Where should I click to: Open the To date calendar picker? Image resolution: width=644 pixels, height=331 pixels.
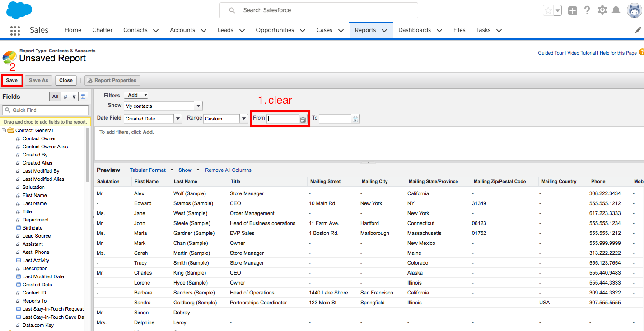[355, 120]
